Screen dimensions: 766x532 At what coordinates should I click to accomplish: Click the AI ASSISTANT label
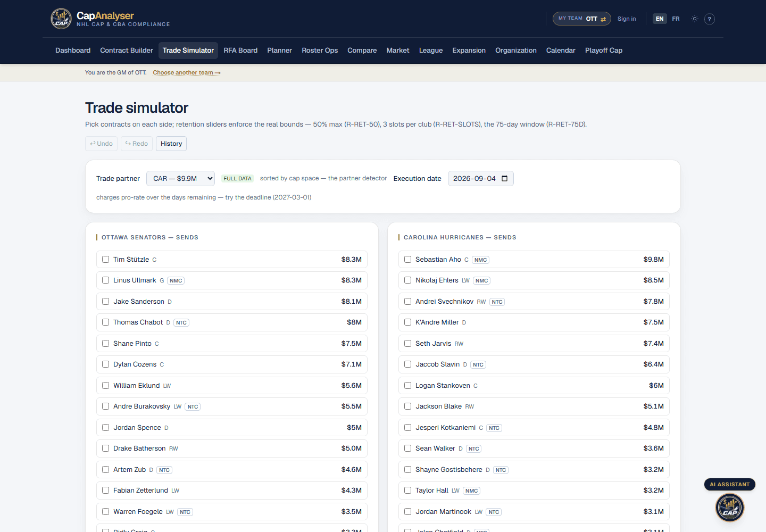click(x=729, y=484)
